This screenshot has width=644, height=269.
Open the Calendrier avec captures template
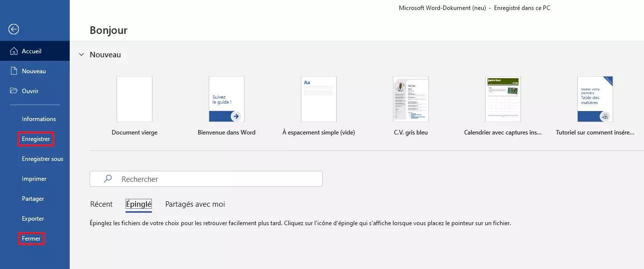503,99
